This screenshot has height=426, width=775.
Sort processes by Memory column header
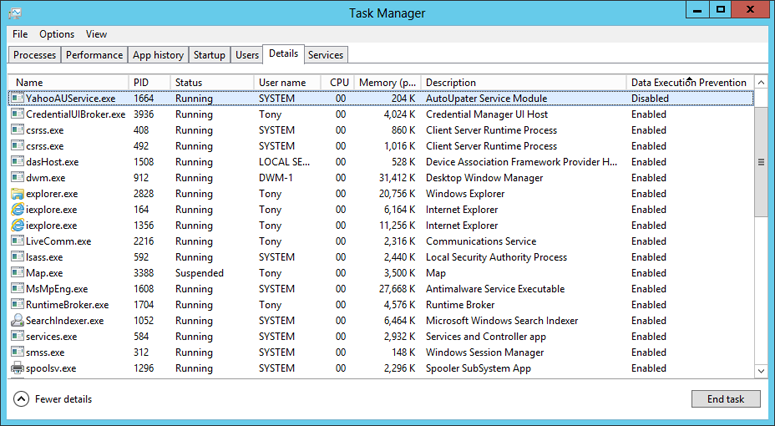coord(388,82)
